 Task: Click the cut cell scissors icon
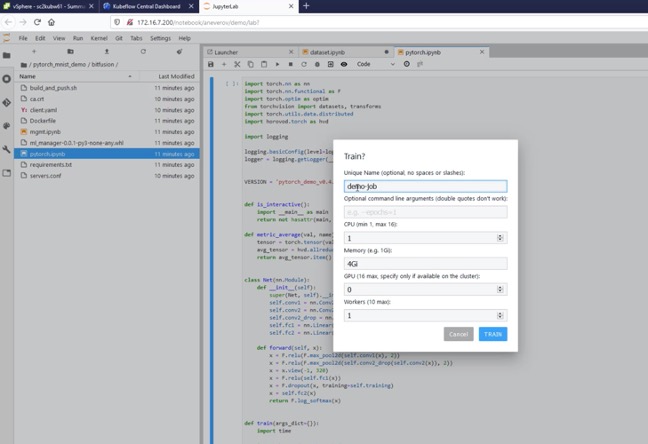point(237,64)
